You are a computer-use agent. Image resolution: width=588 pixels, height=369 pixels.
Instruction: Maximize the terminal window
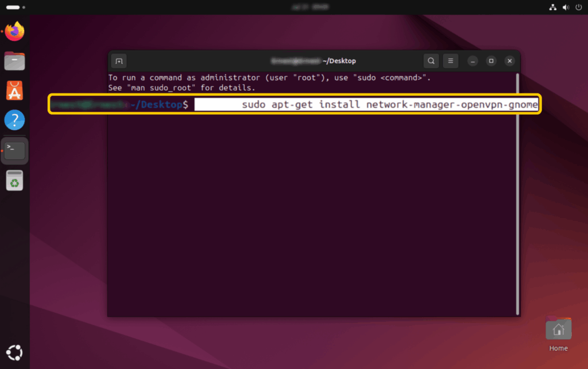click(491, 61)
